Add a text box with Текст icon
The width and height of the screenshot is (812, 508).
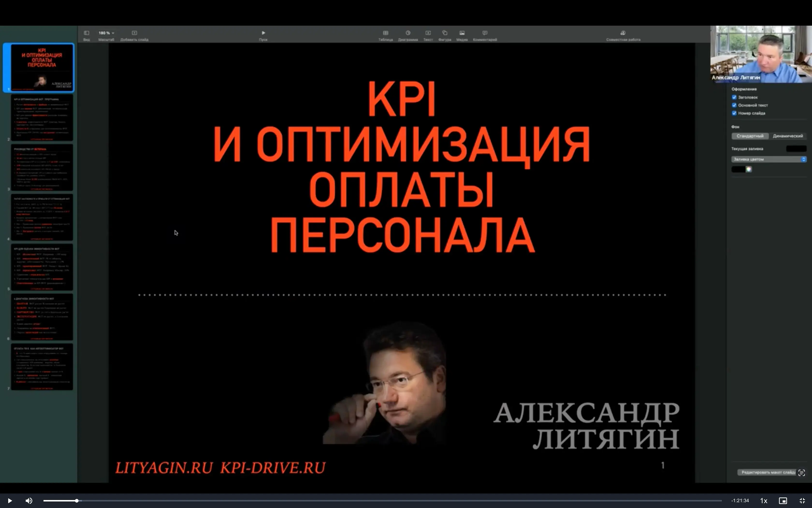(x=428, y=33)
